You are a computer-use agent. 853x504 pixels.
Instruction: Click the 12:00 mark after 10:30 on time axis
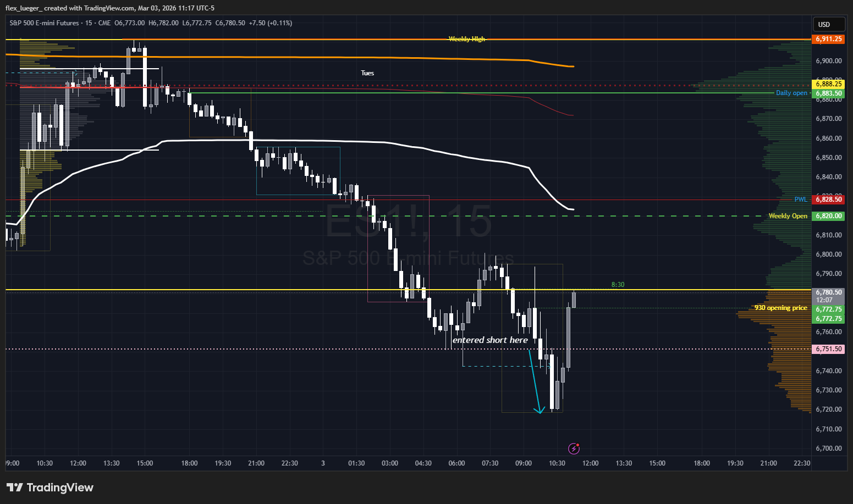coord(590,463)
